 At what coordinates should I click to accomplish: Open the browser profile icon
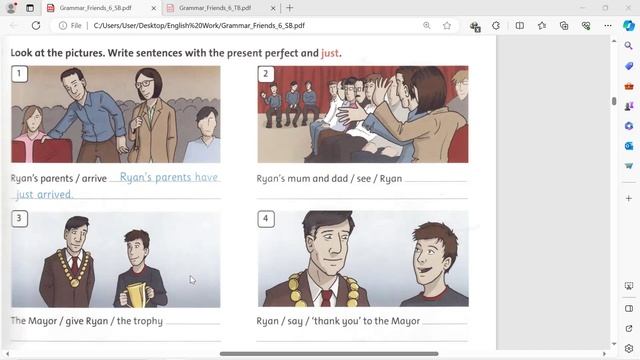(x=11, y=8)
